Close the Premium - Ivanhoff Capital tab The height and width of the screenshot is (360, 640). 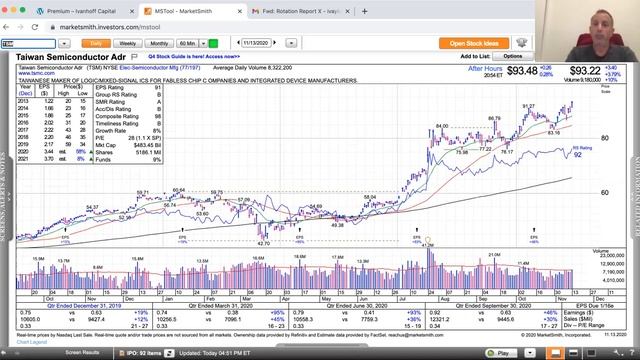(131, 11)
